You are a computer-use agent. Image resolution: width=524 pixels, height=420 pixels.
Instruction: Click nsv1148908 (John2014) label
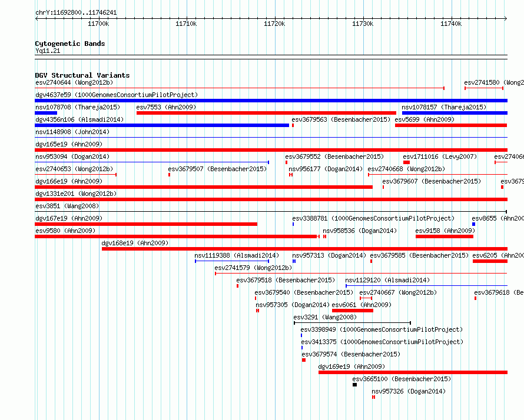72,132
